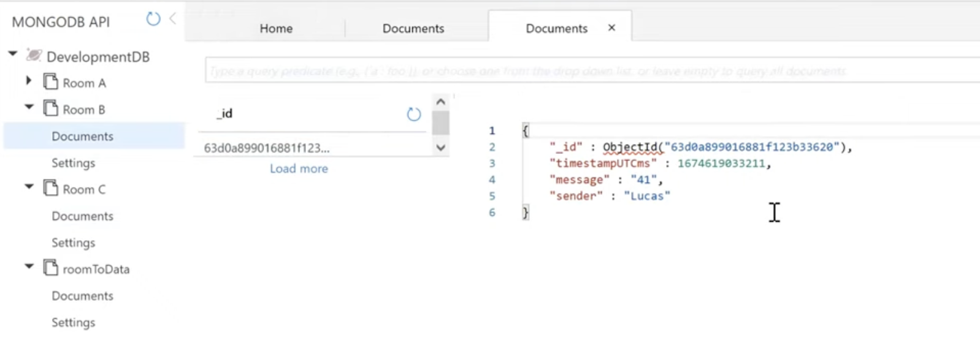This screenshot has height=359, width=980.
Task: Select the active Documents tab
Action: coord(557,28)
